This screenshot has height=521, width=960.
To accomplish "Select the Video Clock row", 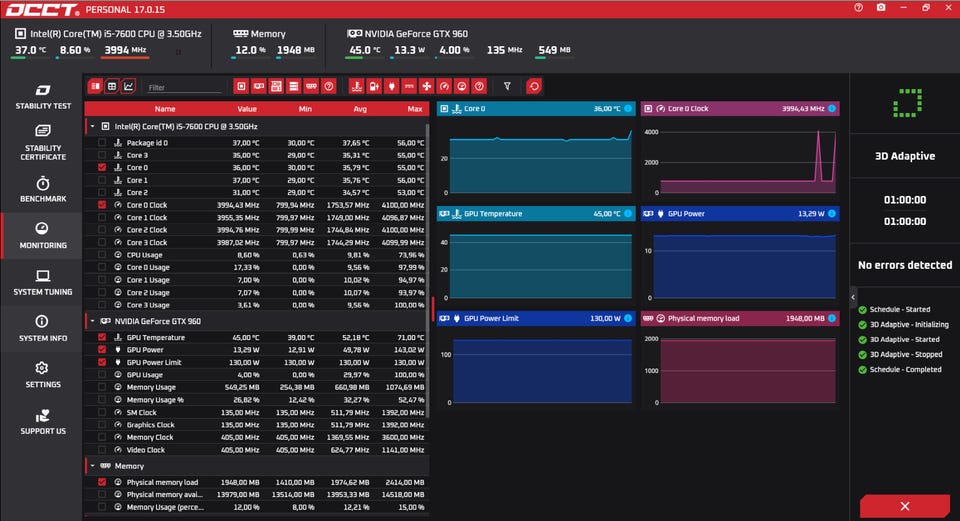I will click(256, 449).
